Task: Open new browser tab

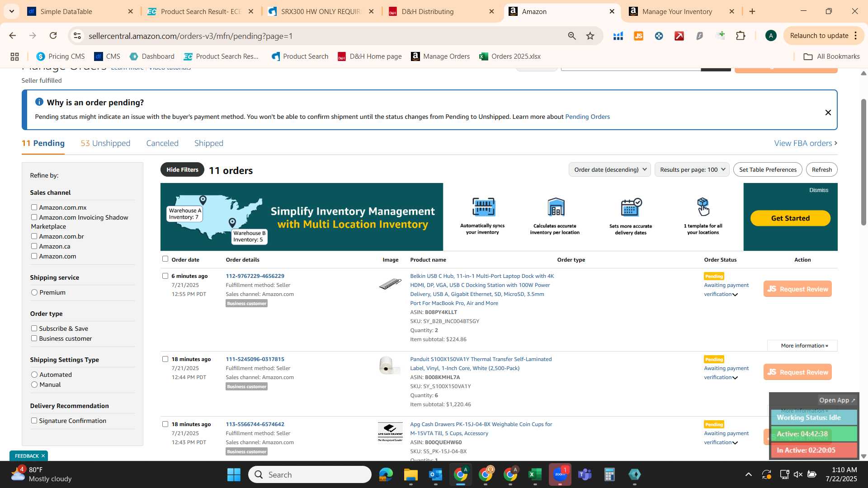Action: [x=752, y=11]
